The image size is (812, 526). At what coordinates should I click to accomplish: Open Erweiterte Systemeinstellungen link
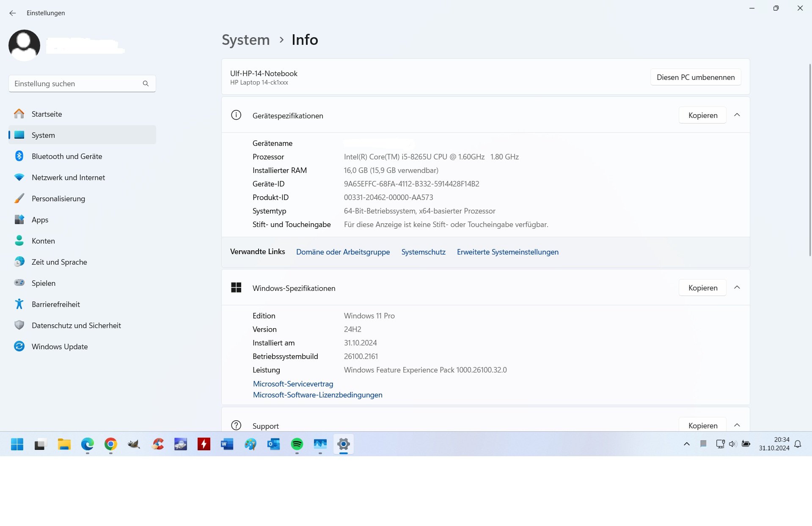tap(508, 252)
